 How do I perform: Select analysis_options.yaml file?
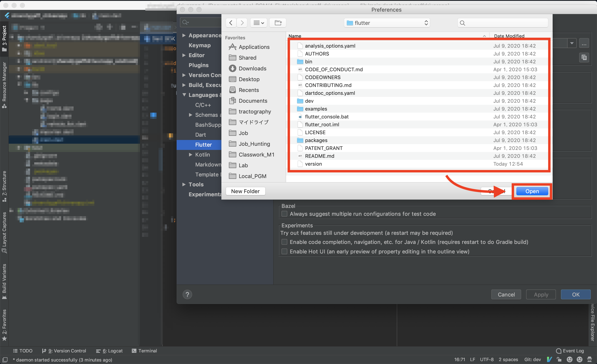pos(419,46)
